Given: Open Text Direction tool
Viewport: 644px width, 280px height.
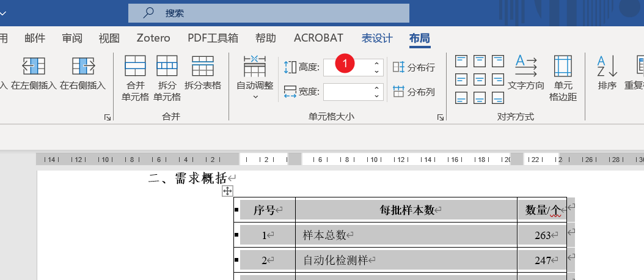Looking at the screenshot, I should coord(525,66).
